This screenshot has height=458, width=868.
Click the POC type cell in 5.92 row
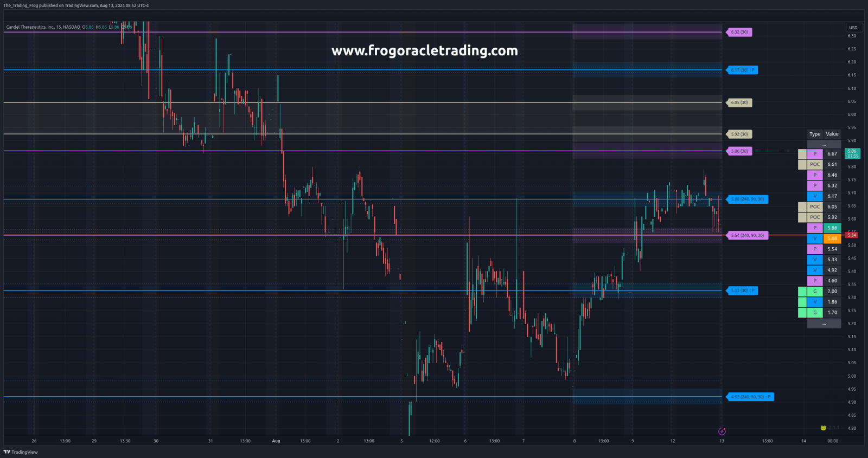pyautogui.click(x=815, y=217)
